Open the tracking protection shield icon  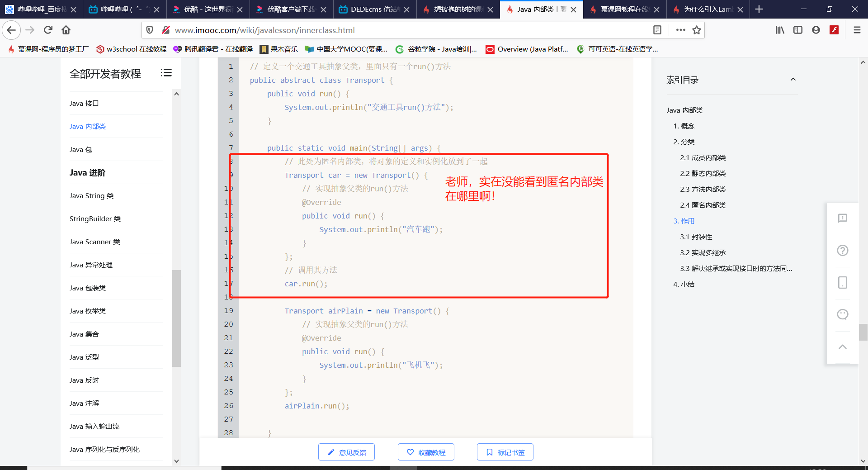[x=150, y=30]
